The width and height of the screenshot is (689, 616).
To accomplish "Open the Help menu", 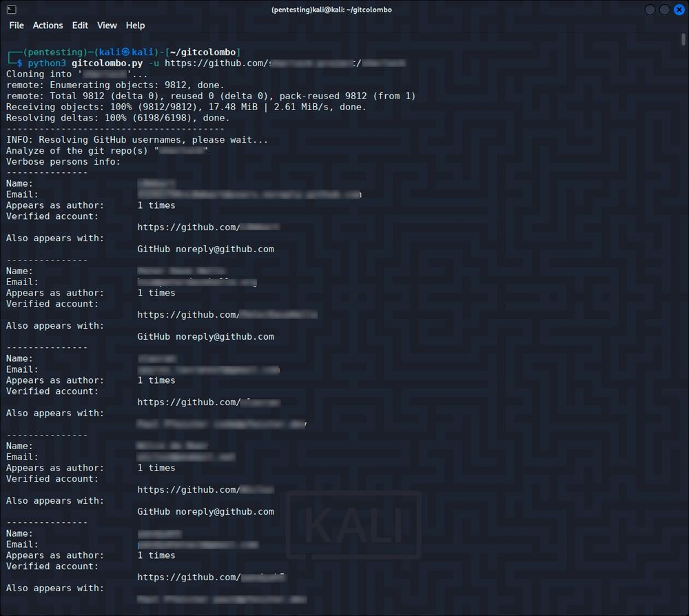I will [x=135, y=25].
